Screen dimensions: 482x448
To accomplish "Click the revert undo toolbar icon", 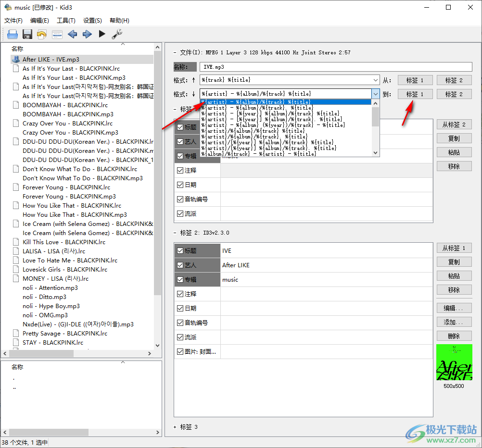I will pos(42,34).
